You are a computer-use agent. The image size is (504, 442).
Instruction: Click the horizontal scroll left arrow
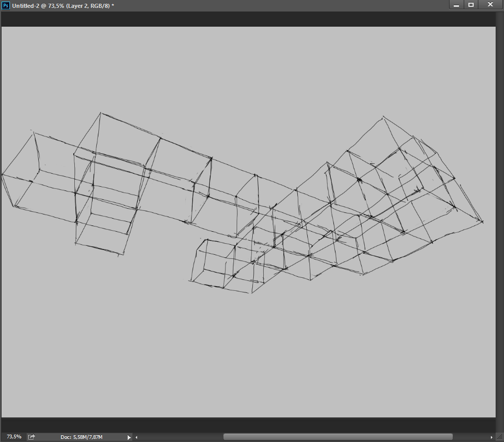(136, 437)
